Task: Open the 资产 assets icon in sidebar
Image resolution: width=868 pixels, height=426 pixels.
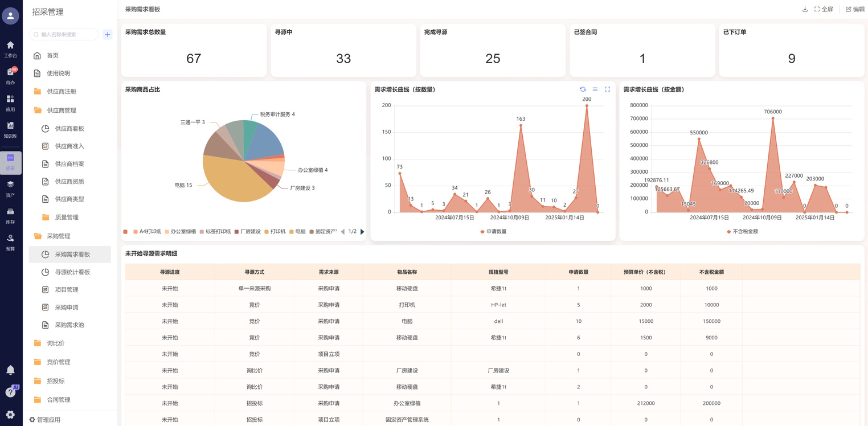Action: pos(10,189)
